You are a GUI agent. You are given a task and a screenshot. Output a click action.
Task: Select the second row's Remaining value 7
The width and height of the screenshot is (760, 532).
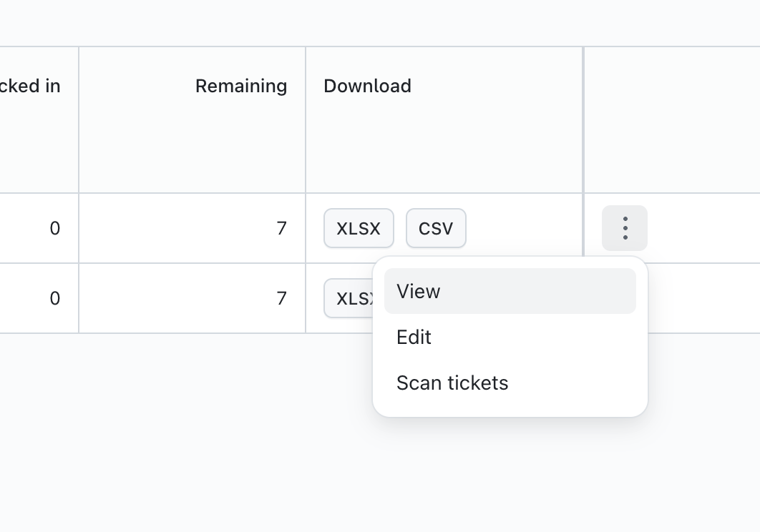tap(282, 298)
